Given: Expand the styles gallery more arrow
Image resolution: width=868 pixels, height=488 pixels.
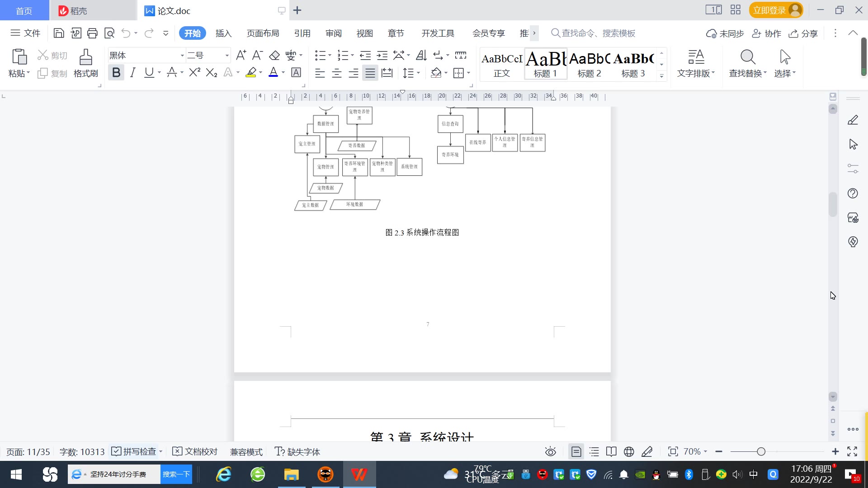Looking at the screenshot, I should pos(661,76).
